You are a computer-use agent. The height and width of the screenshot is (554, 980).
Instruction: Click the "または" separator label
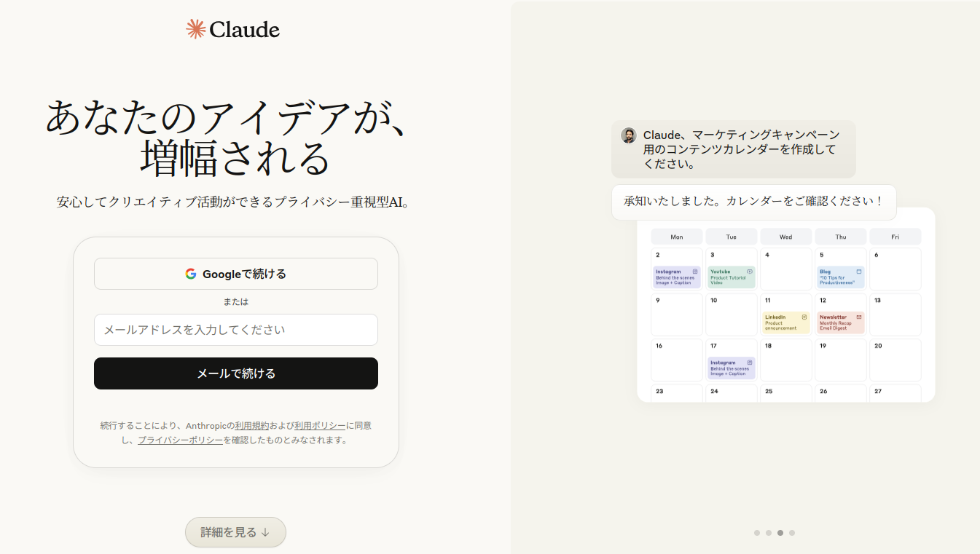tap(236, 301)
